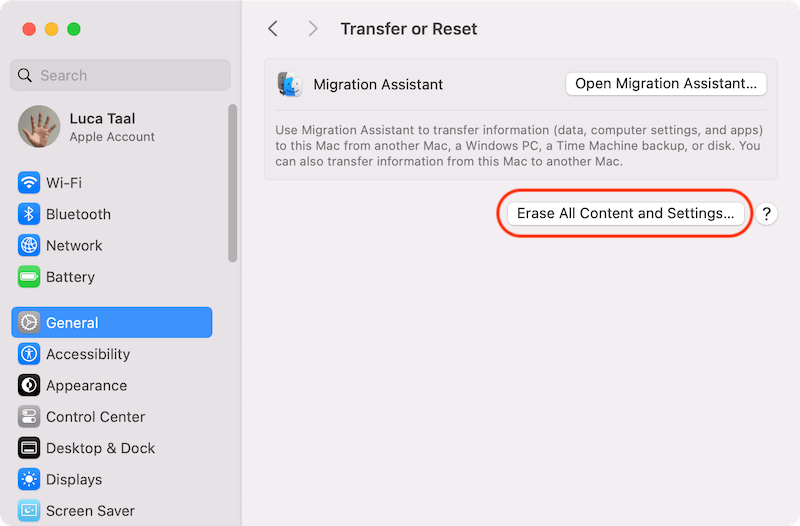
Task: Click the Migration Assistant description text
Action: pyautogui.click(x=519, y=146)
